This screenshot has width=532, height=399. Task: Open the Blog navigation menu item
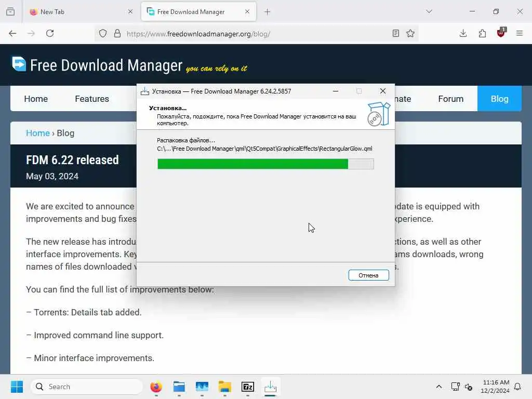[x=499, y=99]
